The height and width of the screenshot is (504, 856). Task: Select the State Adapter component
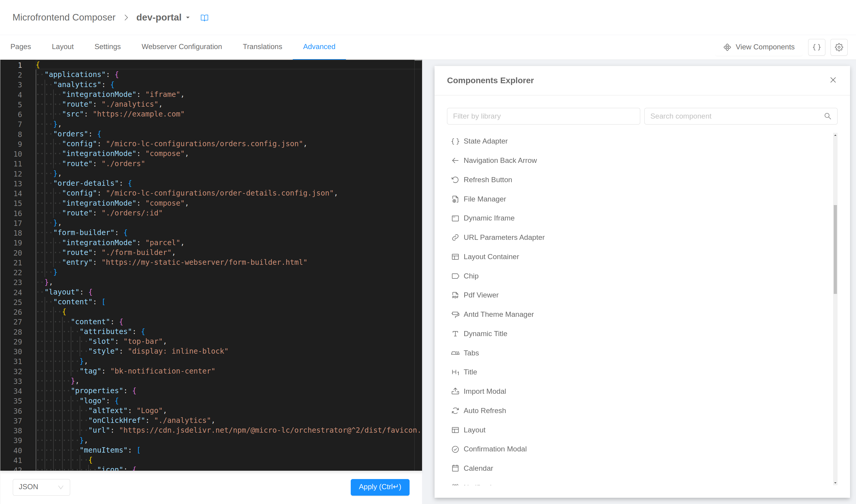(x=485, y=141)
